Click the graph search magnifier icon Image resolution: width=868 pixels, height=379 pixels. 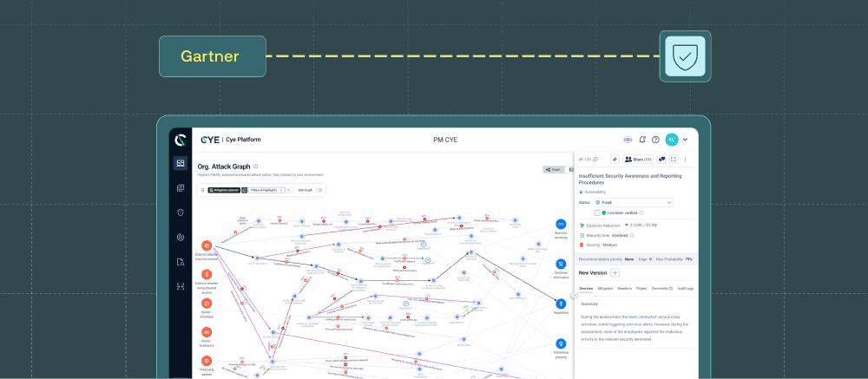pos(289,190)
